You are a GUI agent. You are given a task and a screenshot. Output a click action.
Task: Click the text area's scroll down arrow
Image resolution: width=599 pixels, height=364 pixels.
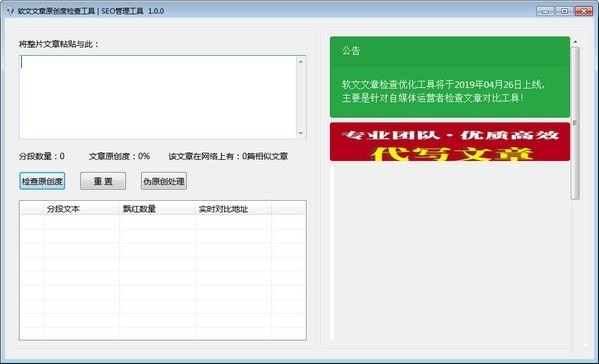tap(301, 133)
